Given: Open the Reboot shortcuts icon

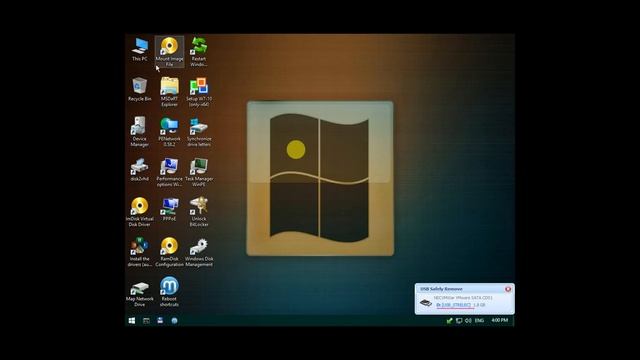Looking at the screenshot, I should click(169, 291).
